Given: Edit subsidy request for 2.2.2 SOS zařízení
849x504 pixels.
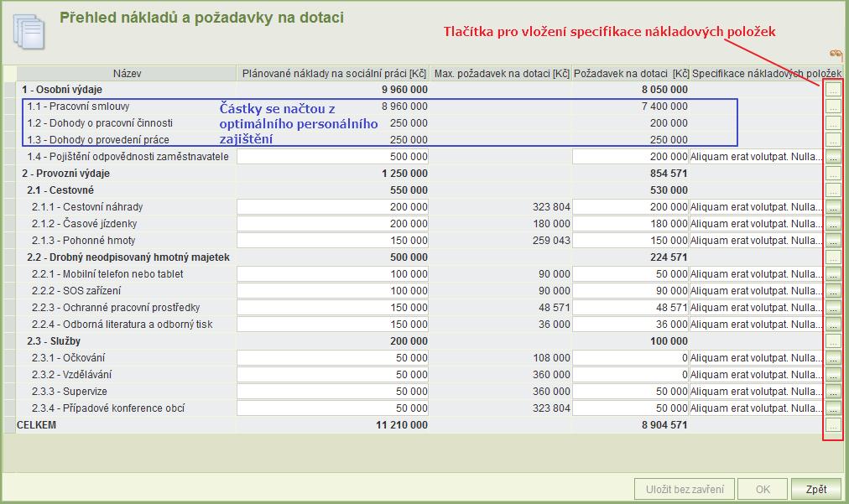Looking at the screenshot, I should (x=630, y=291).
